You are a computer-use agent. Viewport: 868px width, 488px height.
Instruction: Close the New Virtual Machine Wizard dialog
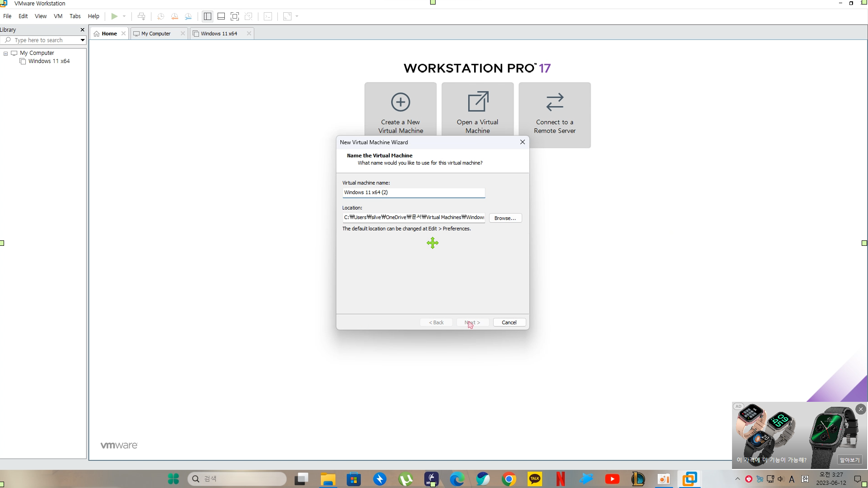523,142
